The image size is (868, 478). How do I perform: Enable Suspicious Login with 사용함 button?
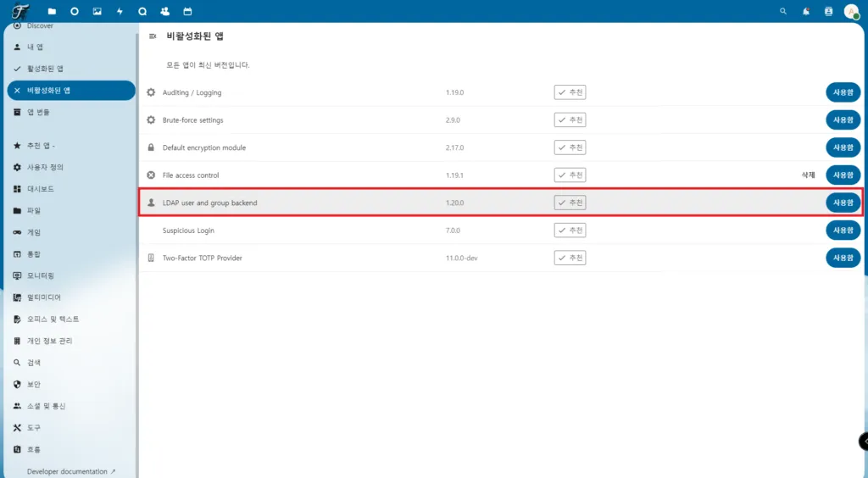pos(843,231)
